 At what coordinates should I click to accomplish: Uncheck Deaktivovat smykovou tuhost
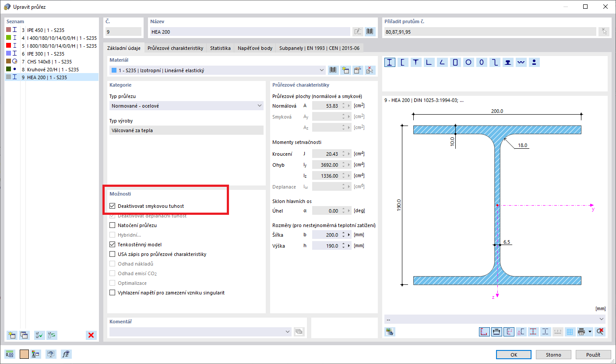coord(112,206)
